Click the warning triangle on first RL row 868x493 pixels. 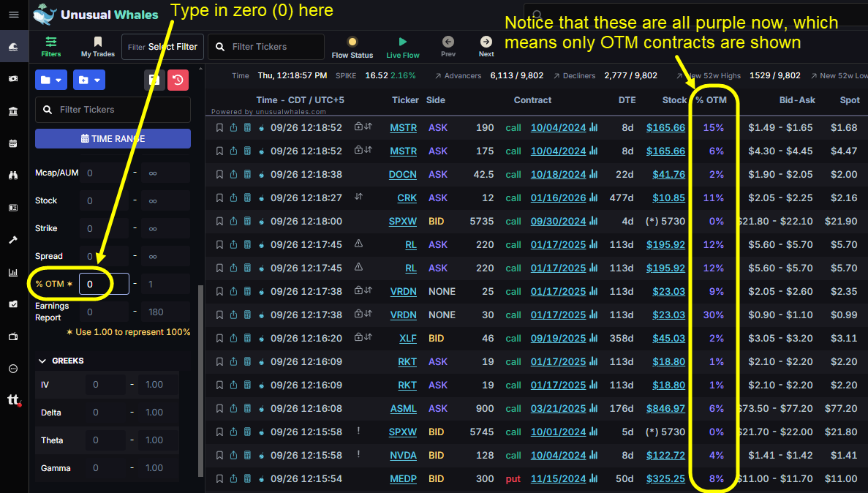359,243
